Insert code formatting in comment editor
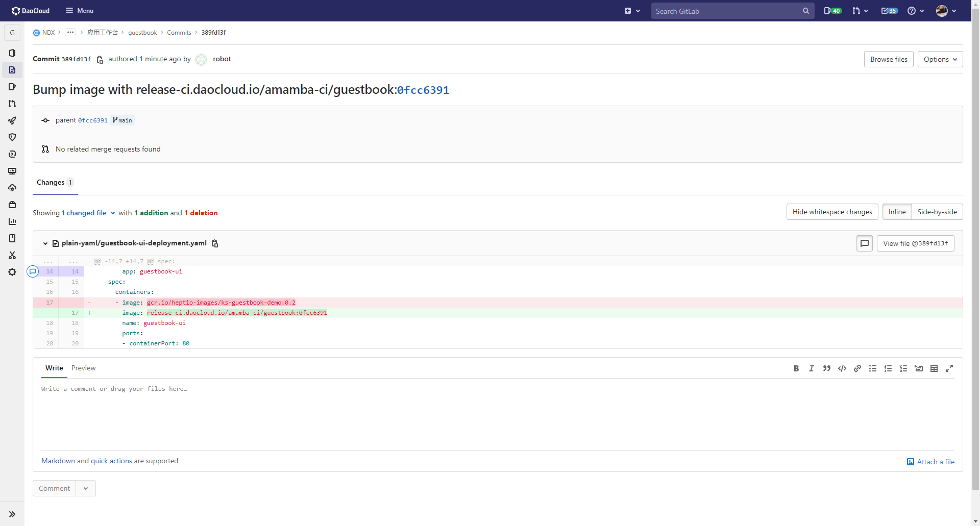The height and width of the screenshot is (526, 980). [x=842, y=368]
